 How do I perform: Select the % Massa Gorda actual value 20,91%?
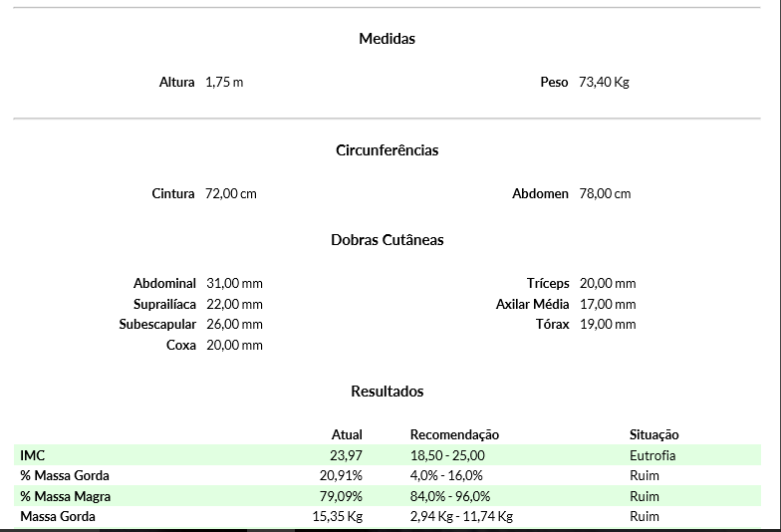click(x=341, y=475)
